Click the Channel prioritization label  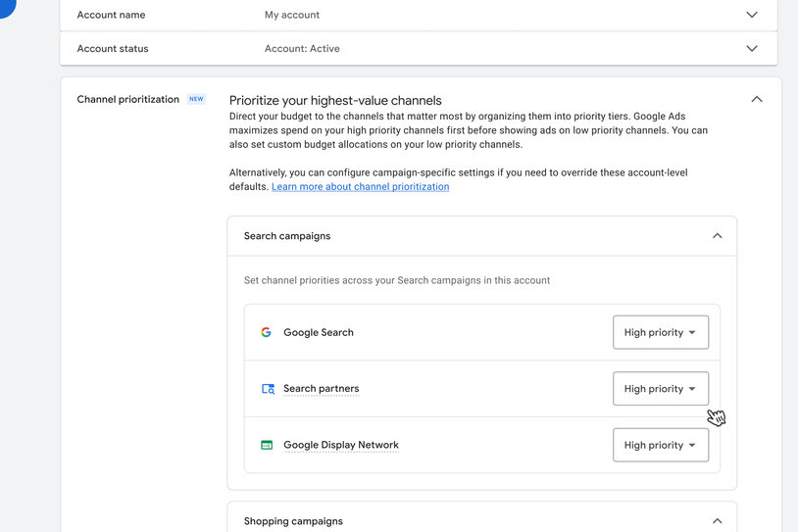[x=127, y=99]
